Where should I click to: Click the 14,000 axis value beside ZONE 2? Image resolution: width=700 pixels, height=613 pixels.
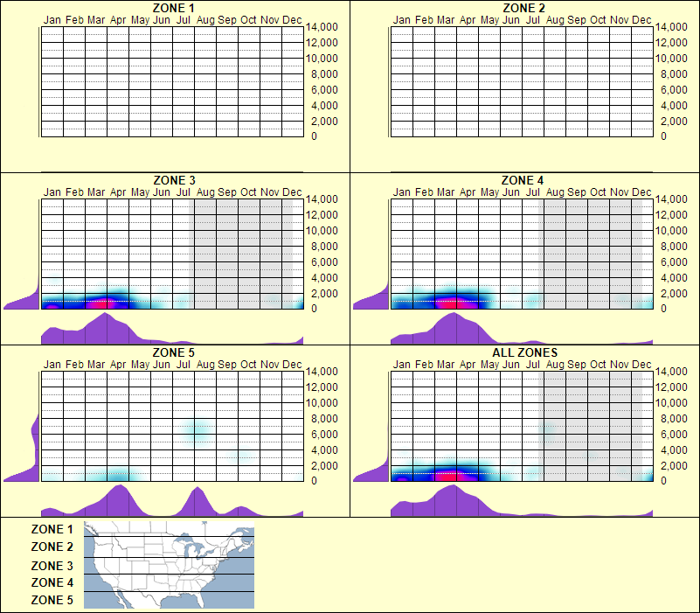[674, 26]
